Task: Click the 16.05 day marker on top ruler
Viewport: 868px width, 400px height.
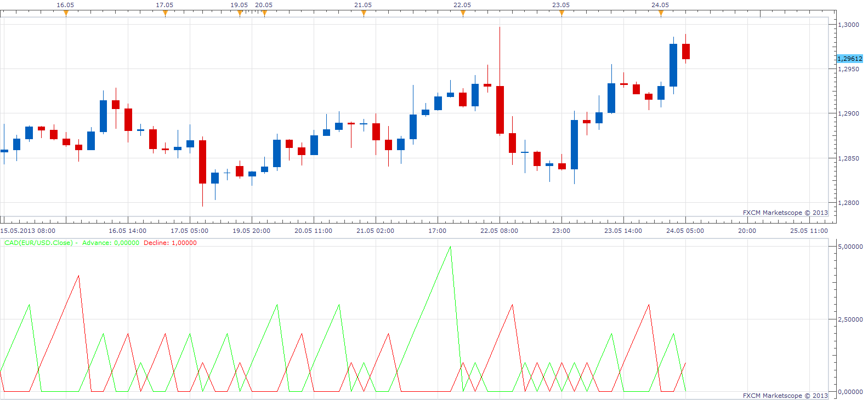Action: pos(66,13)
